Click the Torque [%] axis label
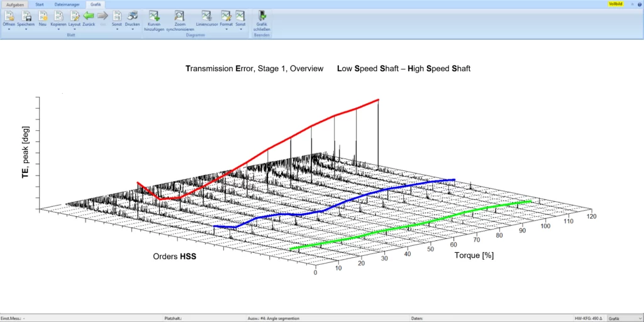This screenshot has width=644, height=322. [473, 257]
